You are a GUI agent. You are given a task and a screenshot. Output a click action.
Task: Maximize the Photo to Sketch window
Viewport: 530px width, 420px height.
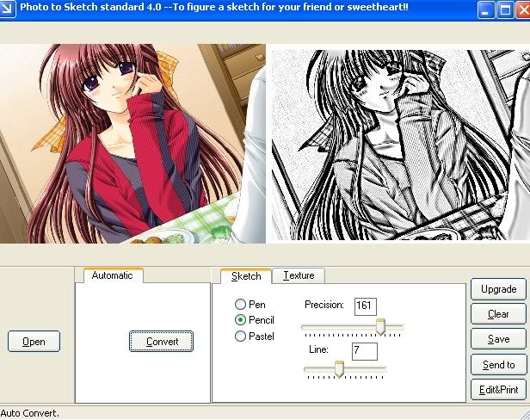click(505, 9)
